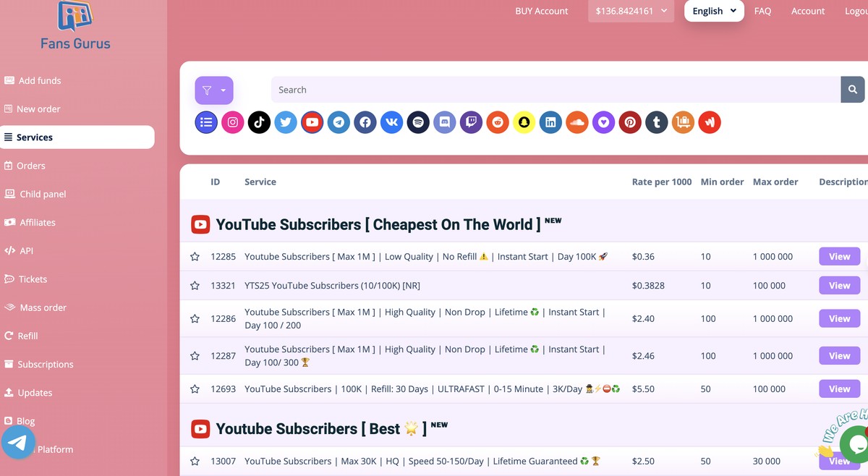The image size is (868, 476).
Task: Open Affiliates in sidebar
Action: [x=30, y=222]
